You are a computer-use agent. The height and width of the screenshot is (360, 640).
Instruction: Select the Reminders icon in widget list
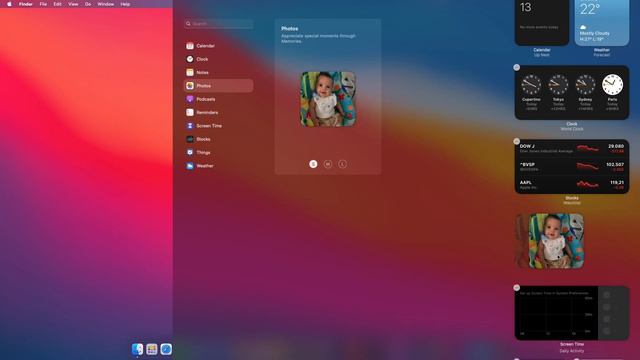[190, 112]
